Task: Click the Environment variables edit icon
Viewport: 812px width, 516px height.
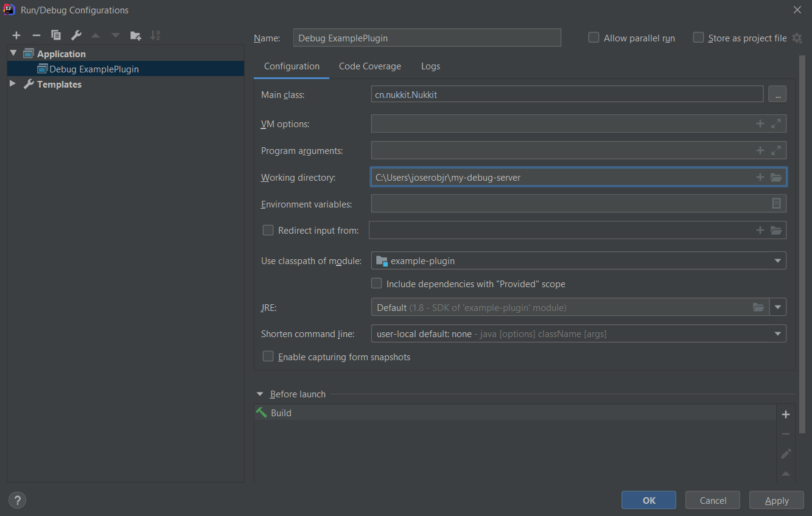Action: click(x=776, y=203)
